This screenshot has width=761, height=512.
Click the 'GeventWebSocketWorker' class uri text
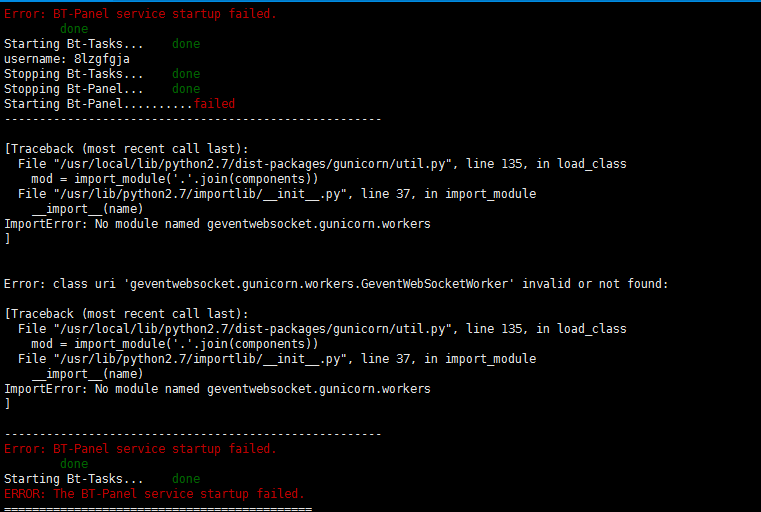pos(434,284)
